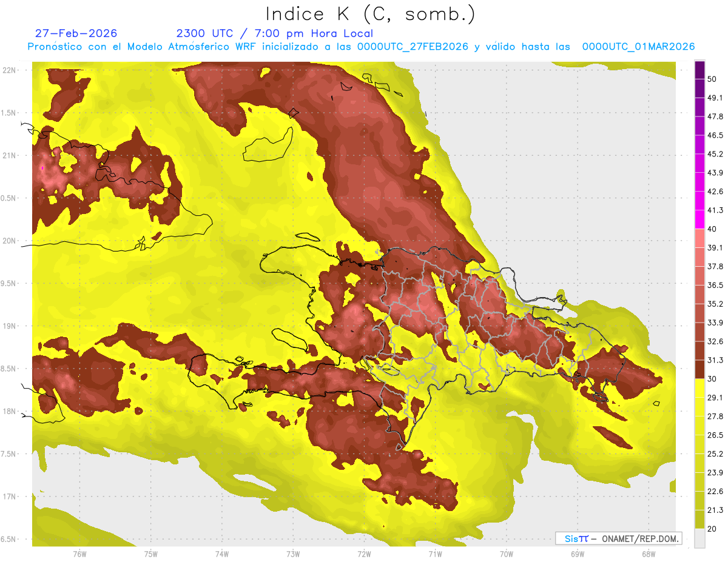Click the colorbar value "23.9"
This screenshot has width=728, height=562.
pos(715,472)
